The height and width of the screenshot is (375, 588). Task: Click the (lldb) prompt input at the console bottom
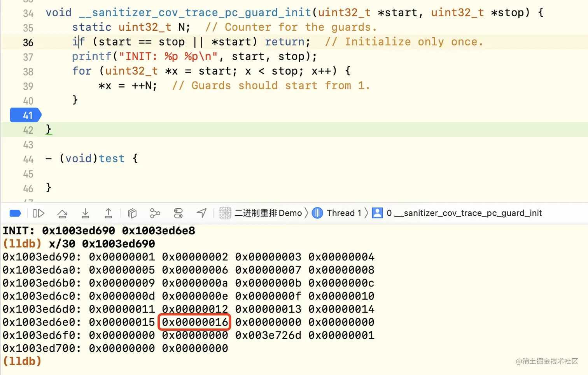tap(22, 361)
